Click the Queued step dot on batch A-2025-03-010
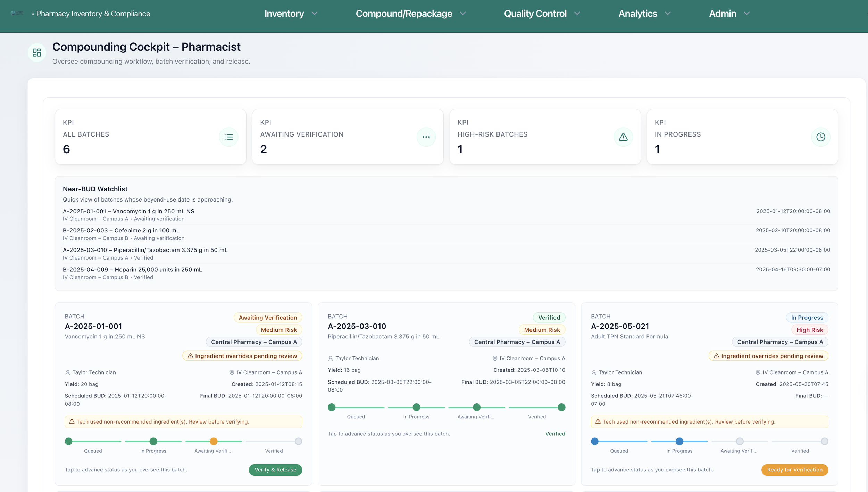The image size is (868, 492). [x=332, y=407]
